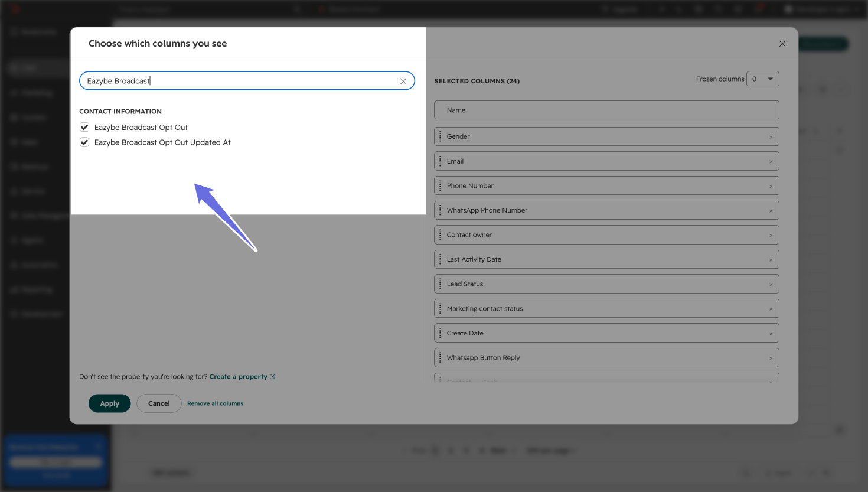Click the WhatsApp Phone Number drag handle

click(x=440, y=210)
